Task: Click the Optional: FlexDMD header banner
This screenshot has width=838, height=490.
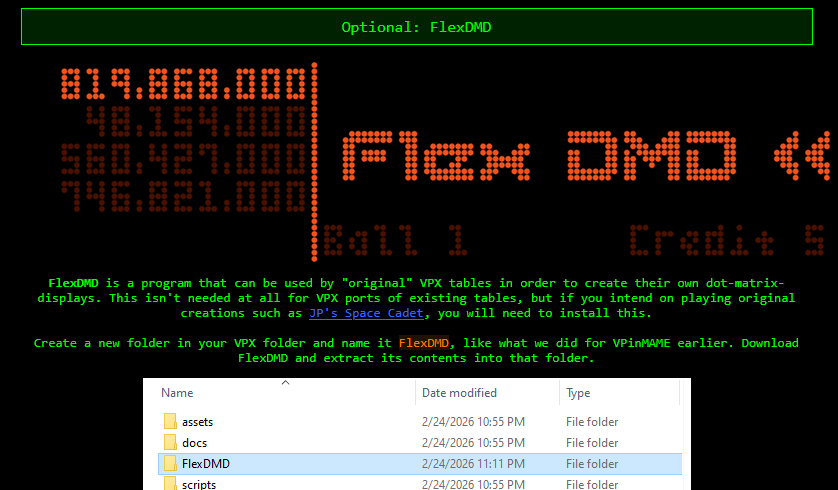Action: point(416,27)
